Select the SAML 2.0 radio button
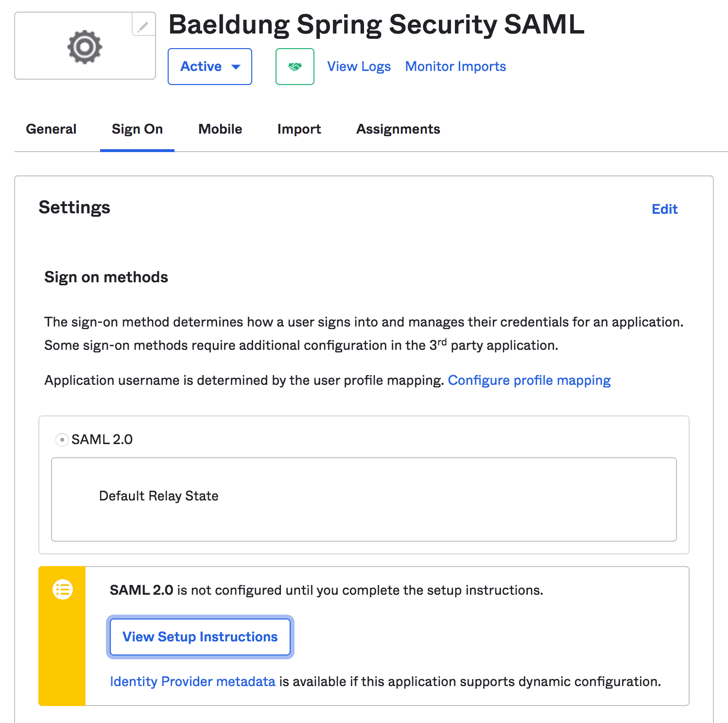The image size is (728, 723). (62, 440)
